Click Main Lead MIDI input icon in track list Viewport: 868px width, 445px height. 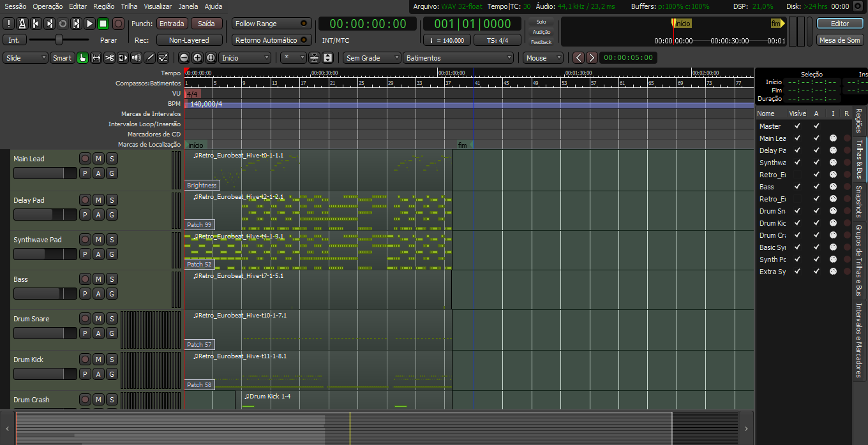tap(833, 138)
